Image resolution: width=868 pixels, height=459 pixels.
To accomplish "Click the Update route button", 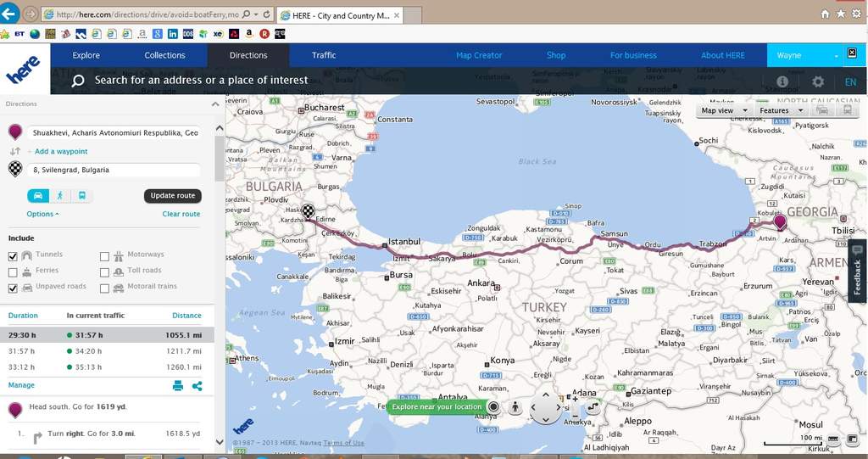I will pos(173,196).
